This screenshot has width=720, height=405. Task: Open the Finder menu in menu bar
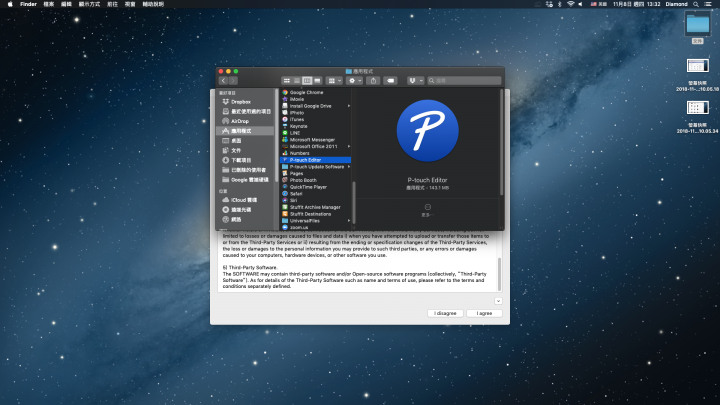(x=28, y=4)
